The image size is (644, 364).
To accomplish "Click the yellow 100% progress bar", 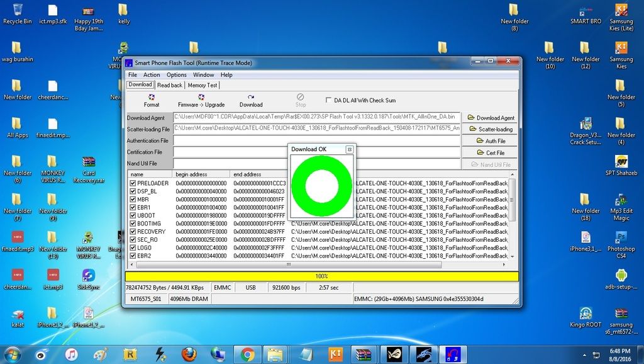I will pyautogui.click(x=321, y=276).
